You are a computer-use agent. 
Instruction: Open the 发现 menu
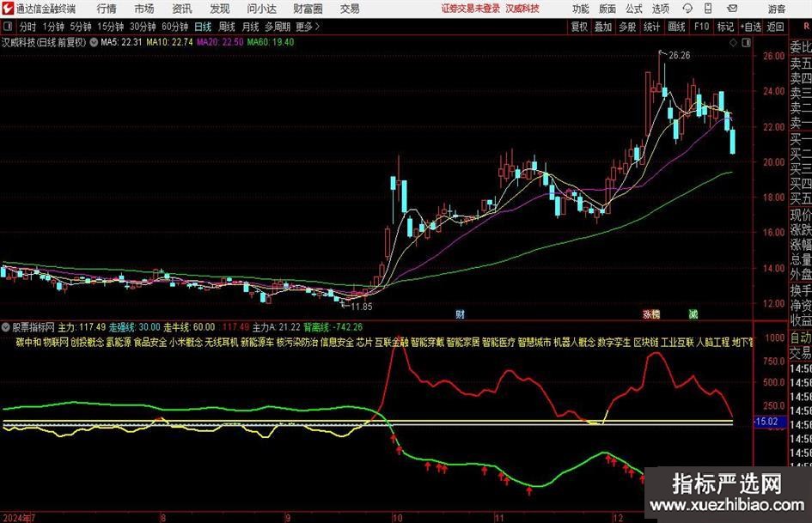pyautogui.click(x=220, y=9)
